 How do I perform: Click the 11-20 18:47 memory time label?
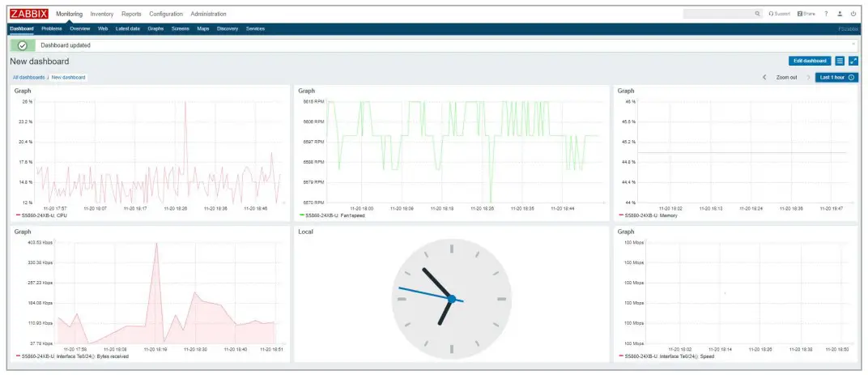(831, 209)
